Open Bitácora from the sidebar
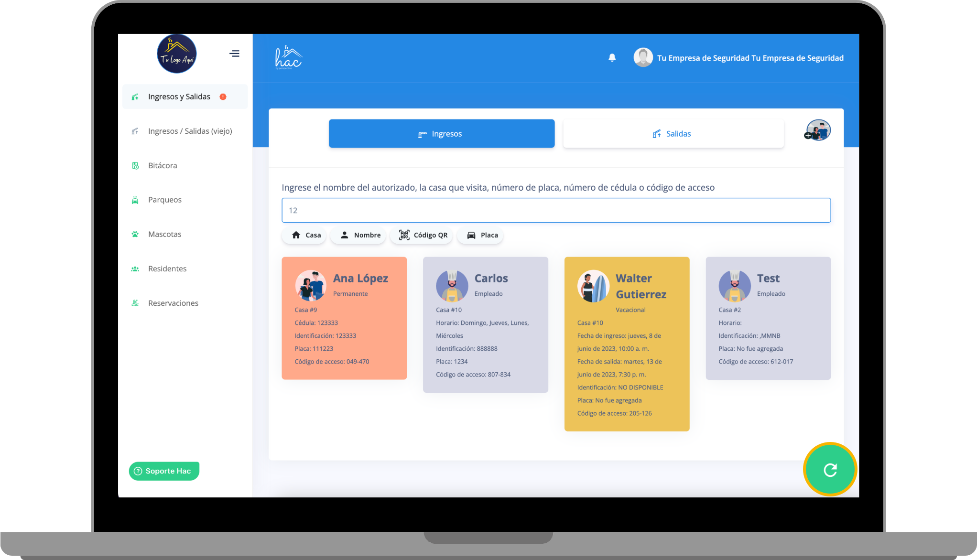977x560 pixels. click(x=163, y=165)
